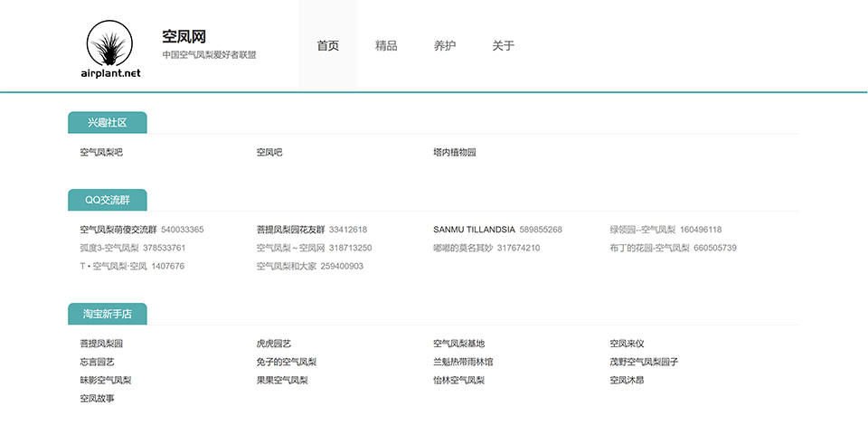The width and height of the screenshot is (868, 434).
Task: Open the 兰魁热带雨林馆 shop link
Action: coord(463,362)
